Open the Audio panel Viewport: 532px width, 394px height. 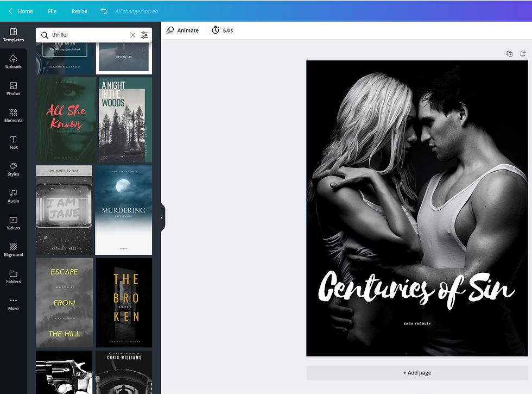pos(13,196)
